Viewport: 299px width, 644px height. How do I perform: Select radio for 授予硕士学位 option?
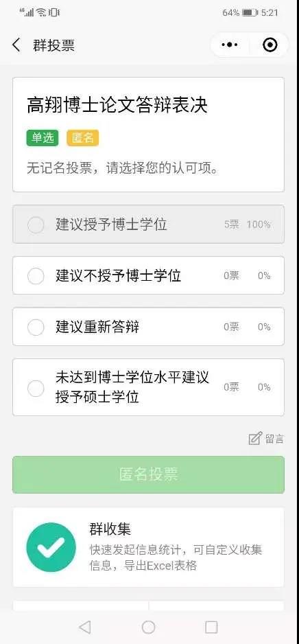pyautogui.click(x=36, y=388)
